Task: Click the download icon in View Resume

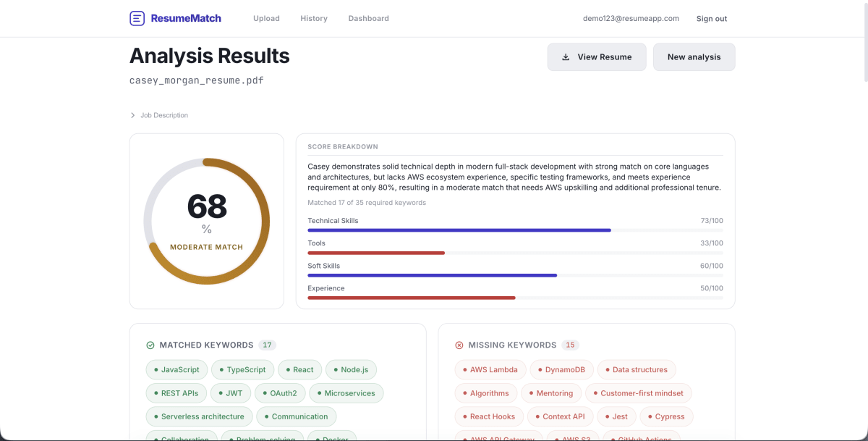Action: [566, 57]
